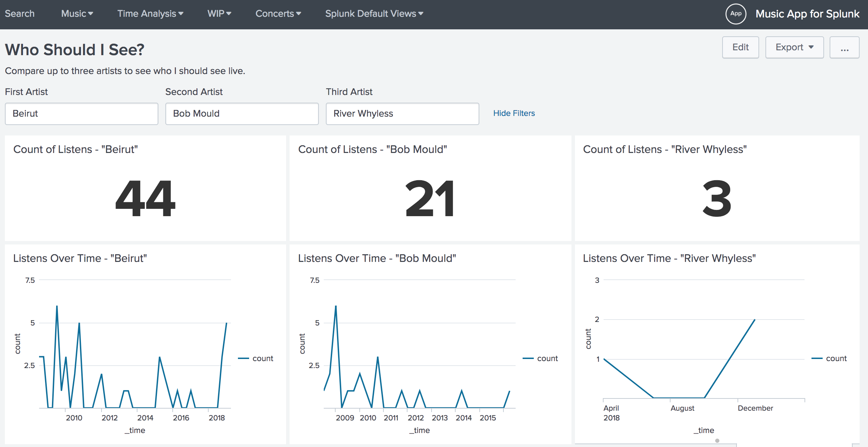Viewport: 868px width, 447px height.
Task: Click the April 2018 axis label
Action: pos(612,413)
